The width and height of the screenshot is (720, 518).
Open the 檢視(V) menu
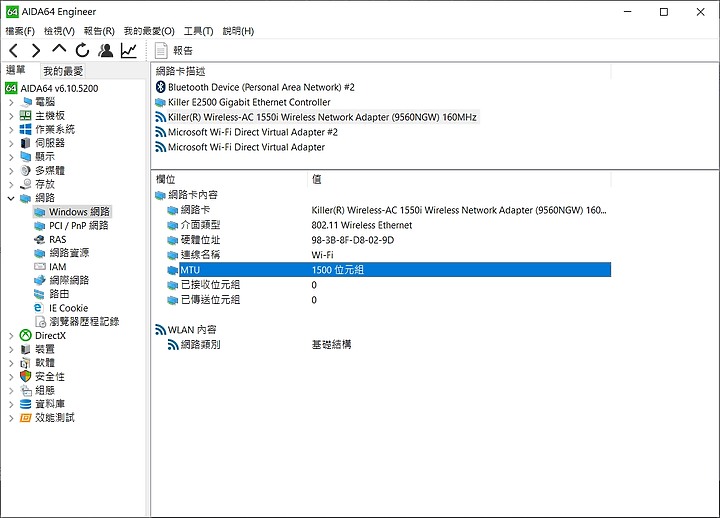pos(59,31)
